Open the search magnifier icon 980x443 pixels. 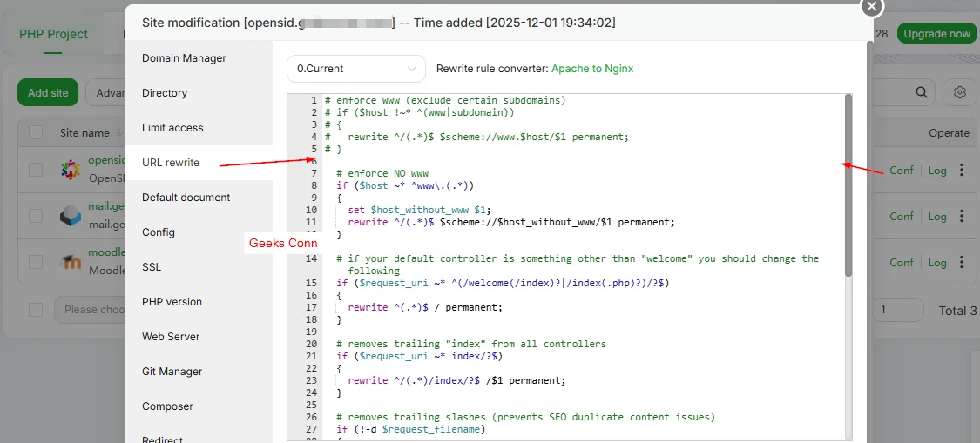(x=922, y=92)
